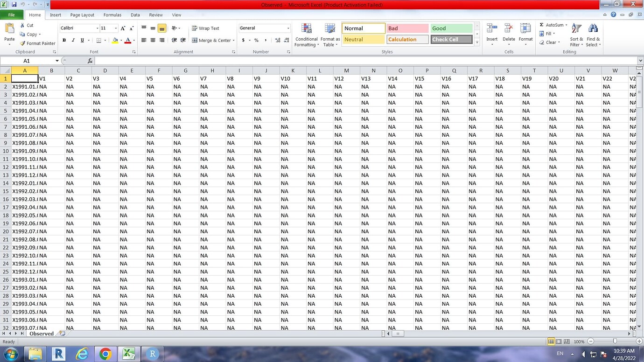Apply the Check Cell style

(x=451, y=40)
